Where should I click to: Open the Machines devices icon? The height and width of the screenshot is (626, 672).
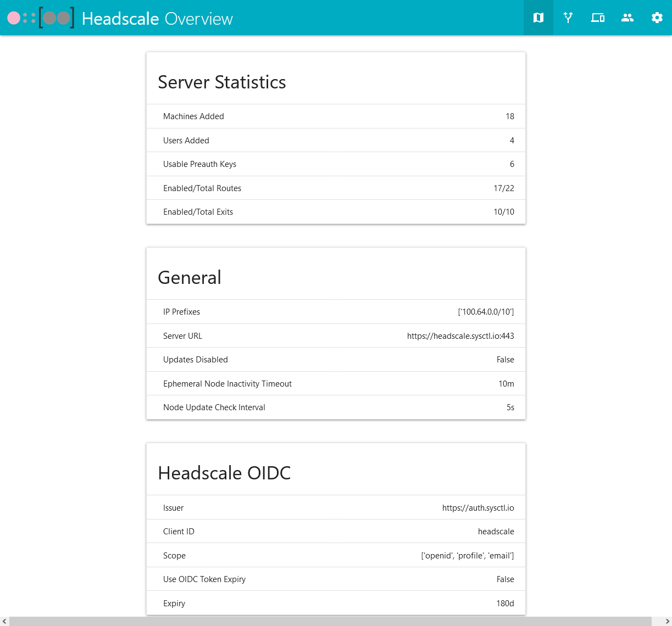pos(598,18)
